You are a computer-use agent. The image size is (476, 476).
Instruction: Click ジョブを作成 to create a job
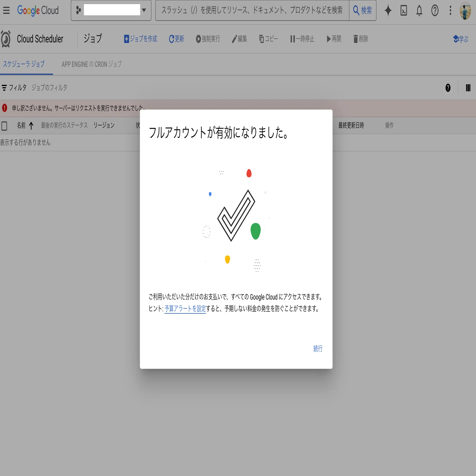141,39
